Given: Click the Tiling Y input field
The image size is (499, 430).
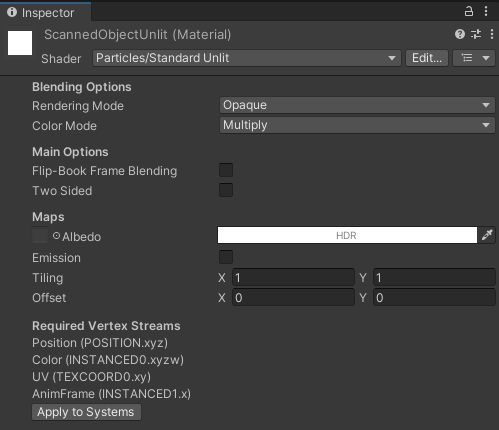Looking at the screenshot, I should (434, 277).
